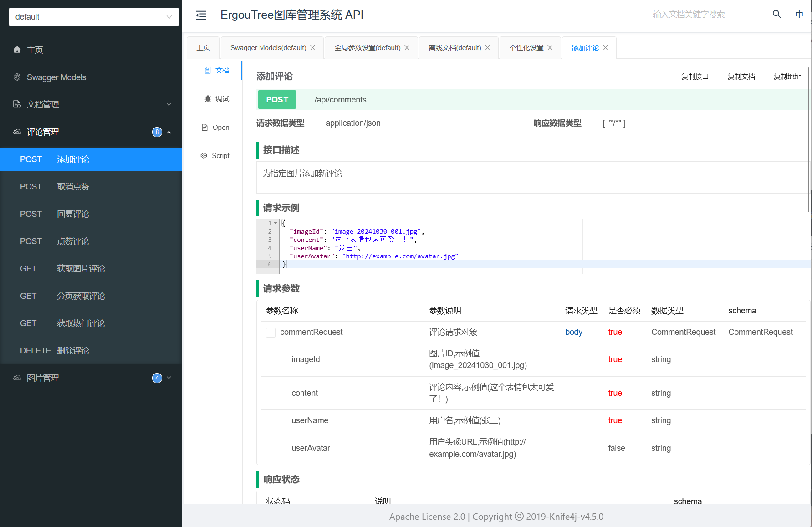This screenshot has height=527, width=812.
Task: Select the Open panel item
Action: (x=215, y=128)
